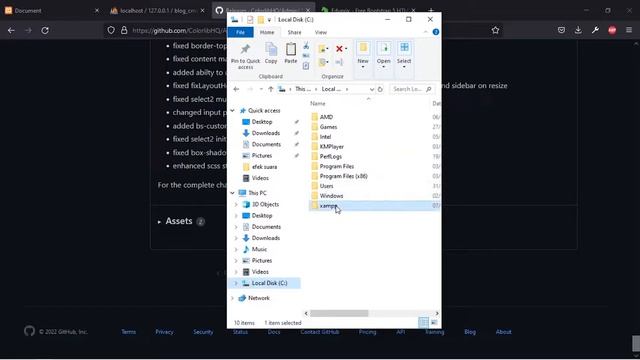Open address bar history dropdown
The height and width of the screenshot is (360, 640).
pyautogui.click(x=371, y=89)
